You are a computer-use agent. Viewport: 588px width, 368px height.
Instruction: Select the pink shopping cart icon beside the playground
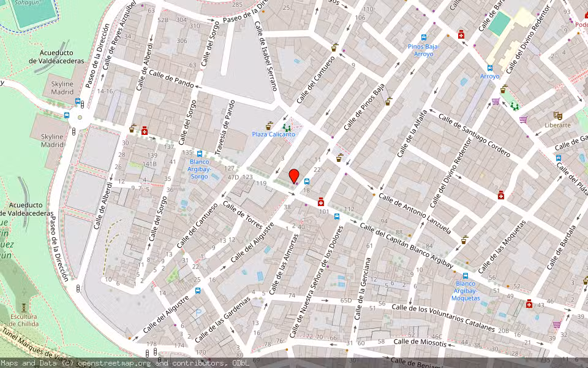496,101
